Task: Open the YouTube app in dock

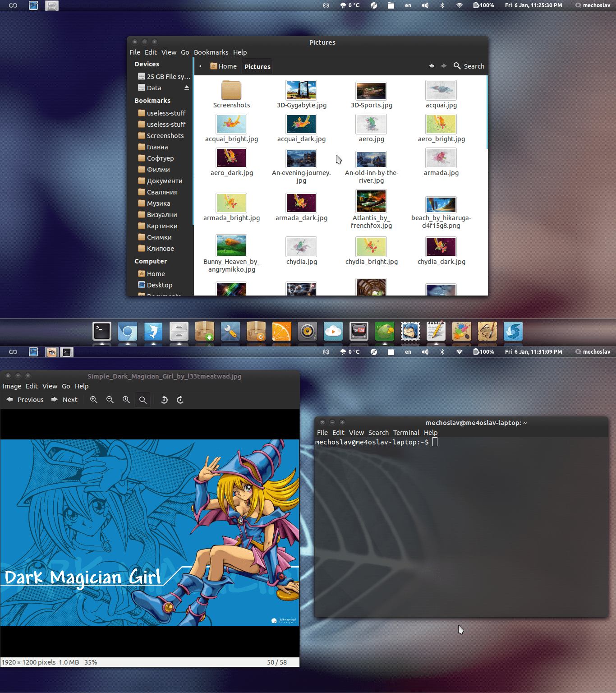Action: [359, 331]
